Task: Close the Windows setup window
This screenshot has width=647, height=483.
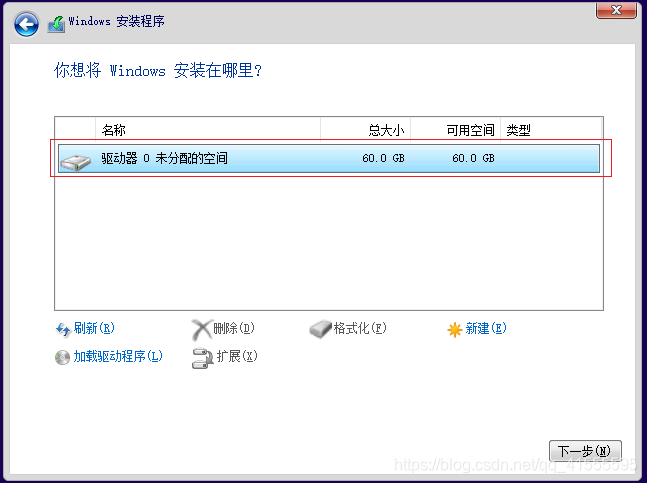Action: (616, 9)
